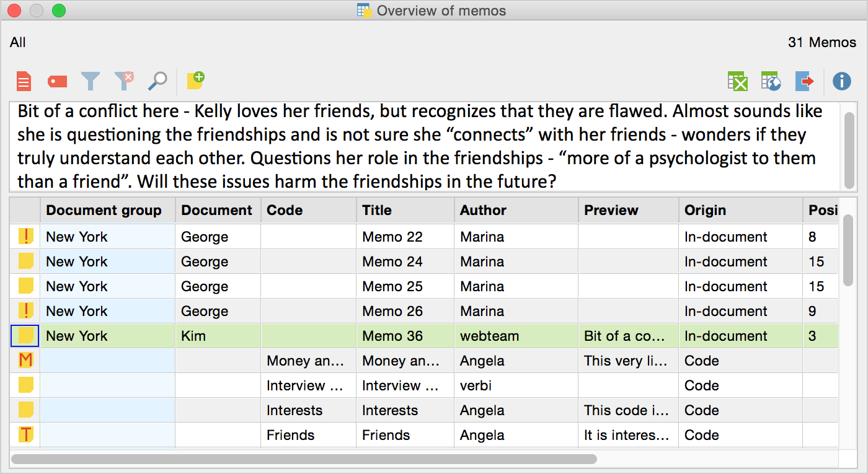Open as Excel table via the green icon
This screenshot has height=474, width=868.
(x=737, y=81)
